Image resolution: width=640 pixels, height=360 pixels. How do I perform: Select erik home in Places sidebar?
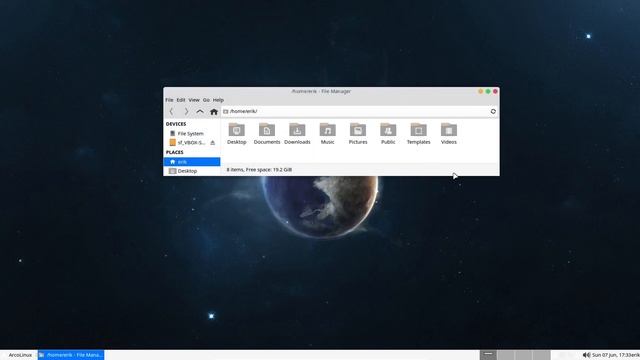pyautogui.click(x=192, y=162)
